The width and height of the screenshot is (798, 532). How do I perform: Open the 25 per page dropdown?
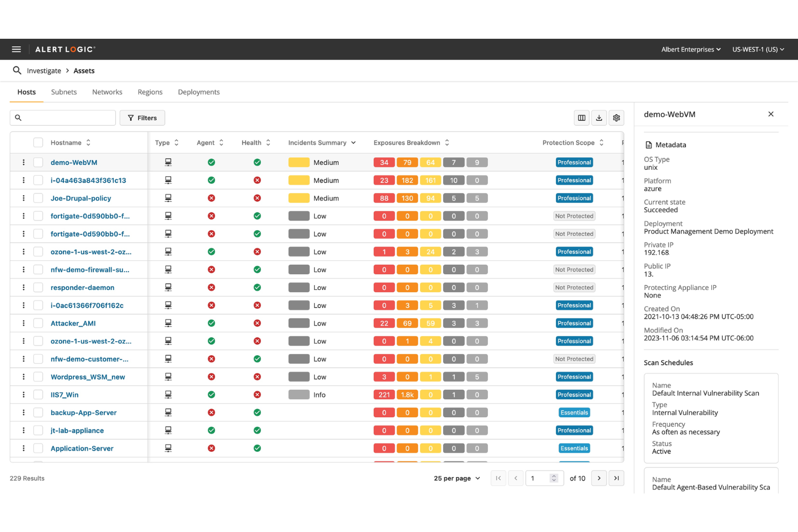pos(456,478)
